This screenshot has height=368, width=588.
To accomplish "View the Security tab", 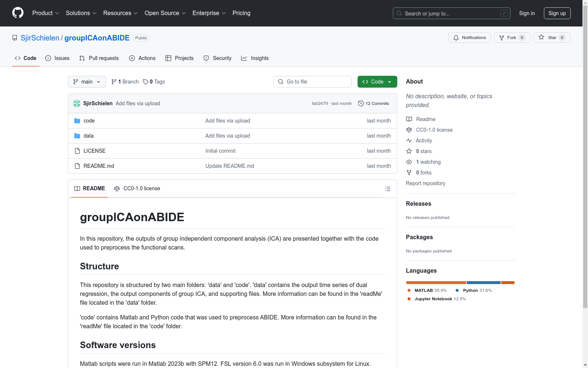I will coord(218,58).
